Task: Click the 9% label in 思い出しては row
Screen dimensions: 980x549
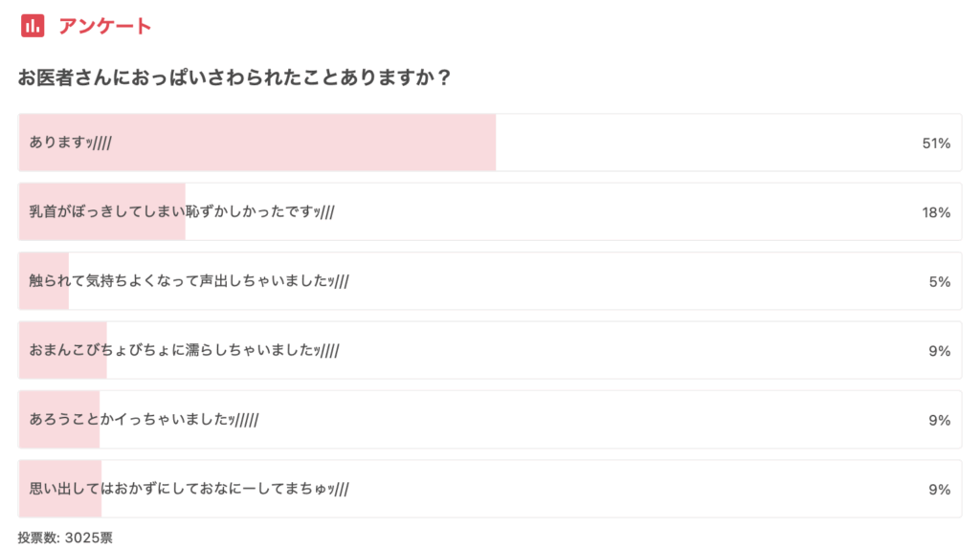Action: pyautogui.click(x=940, y=490)
